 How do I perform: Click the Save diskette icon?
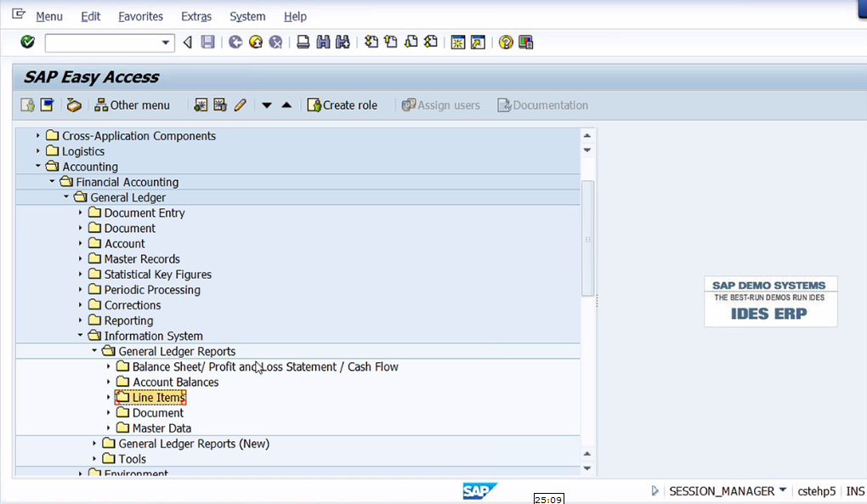[207, 42]
